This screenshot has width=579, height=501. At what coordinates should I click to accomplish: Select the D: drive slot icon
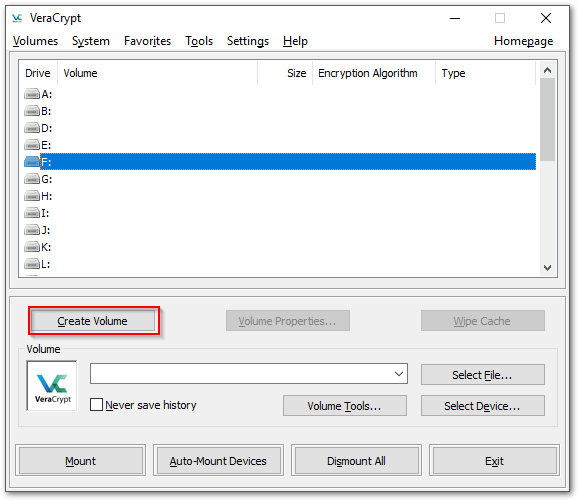pos(32,128)
